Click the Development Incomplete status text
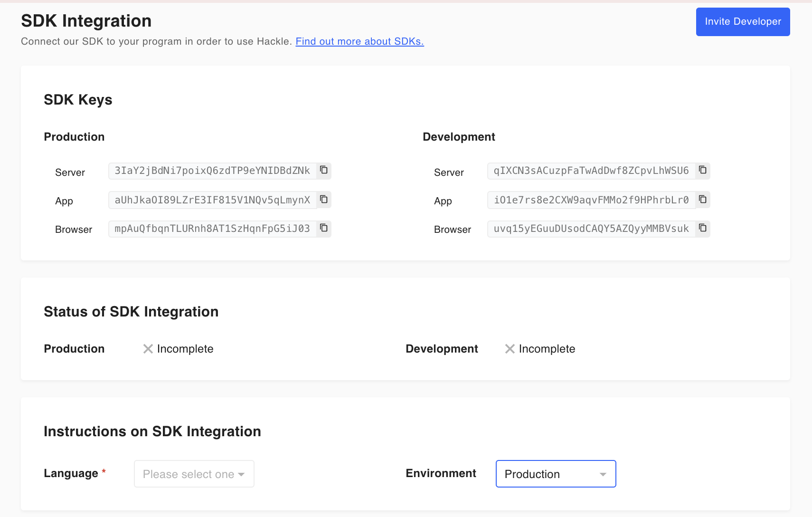The width and height of the screenshot is (812, 517). click(547, 349)
